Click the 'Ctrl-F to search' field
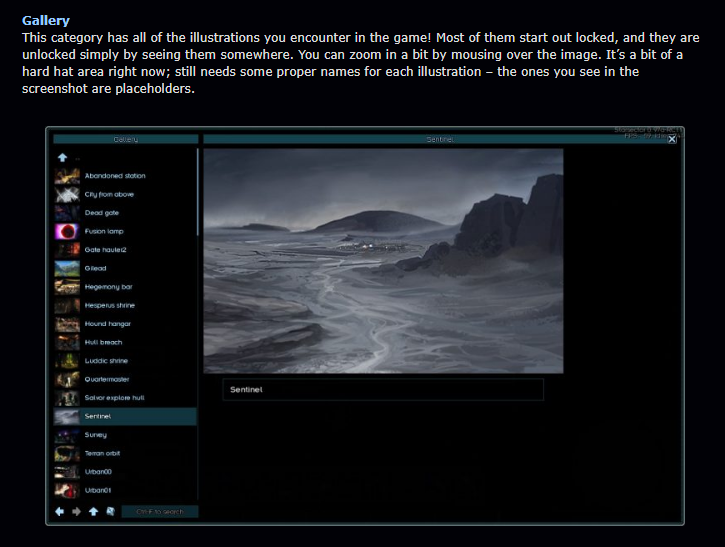725x547 pixels. pyautogui.click(x=160, y=511)
